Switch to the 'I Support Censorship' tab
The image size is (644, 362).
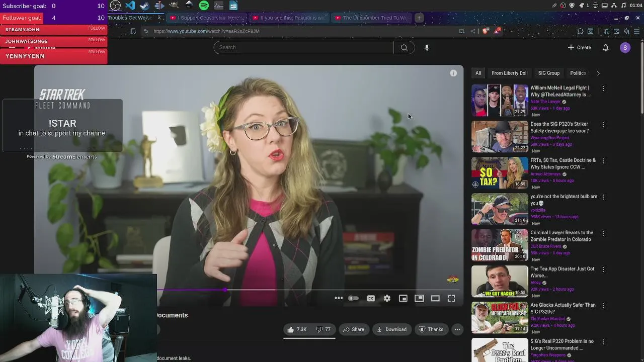(207, 18)
